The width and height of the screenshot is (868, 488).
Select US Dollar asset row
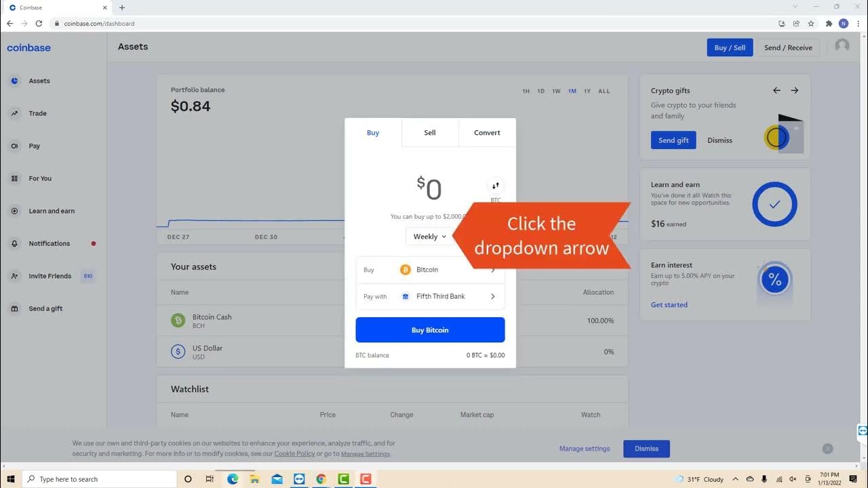tap(392, 352)
